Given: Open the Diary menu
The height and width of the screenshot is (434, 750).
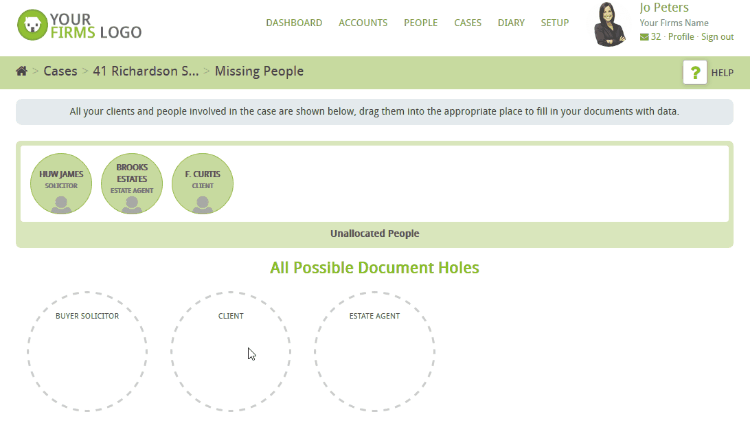Looking at the screenshot, I should [x=511, y=23].
